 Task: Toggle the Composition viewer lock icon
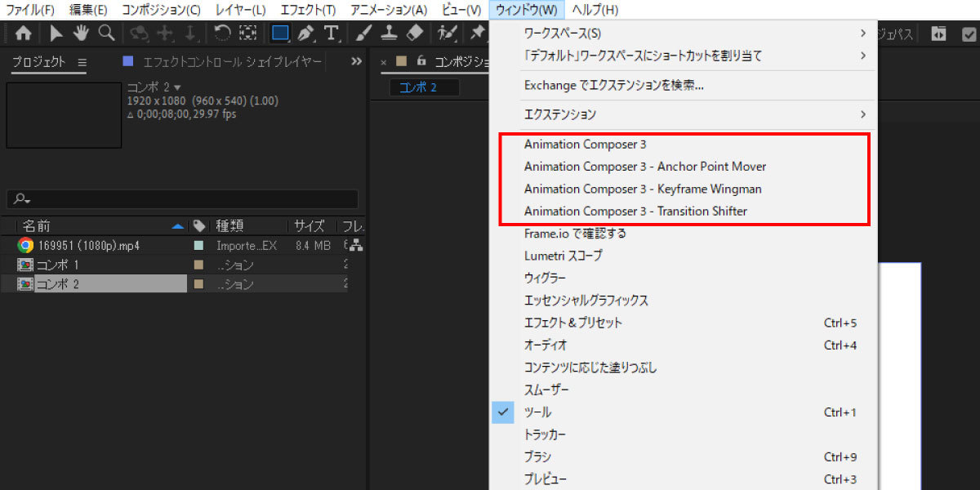421,61
